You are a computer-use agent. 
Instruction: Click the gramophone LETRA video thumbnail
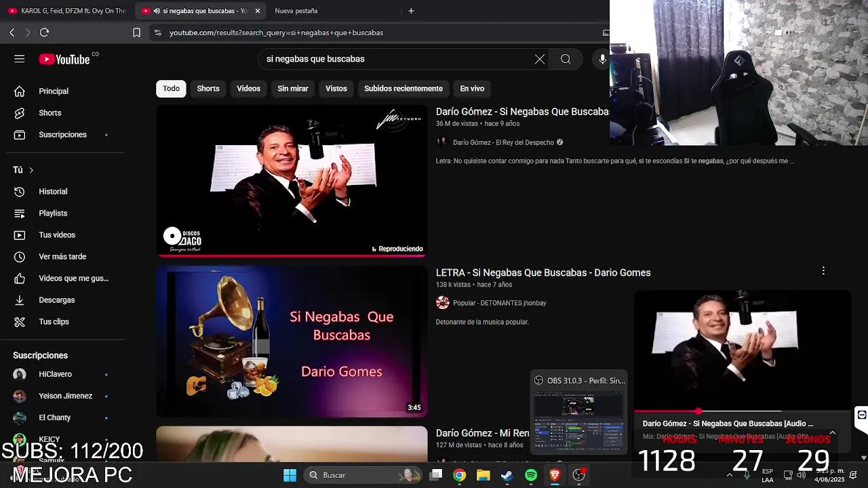[x=292, y=341]
